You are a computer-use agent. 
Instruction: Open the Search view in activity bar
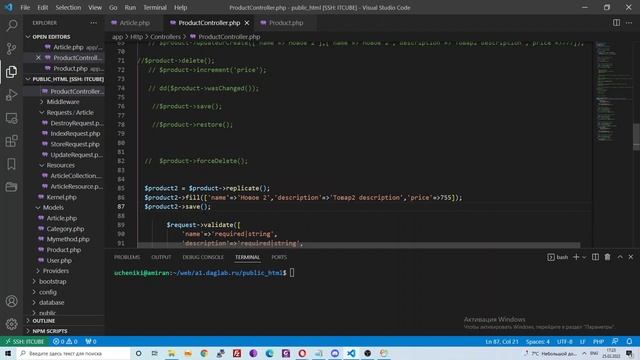coord(11,25)
